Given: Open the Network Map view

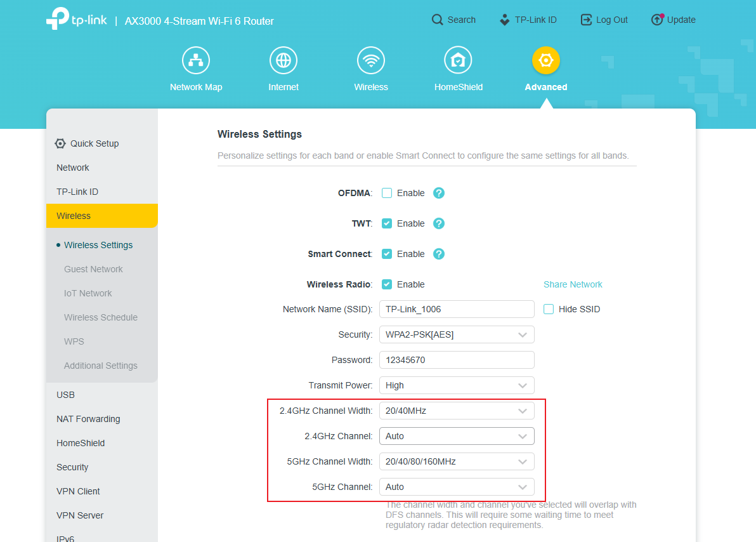Looking at the screenshot, I should click(x=195, y=60).
